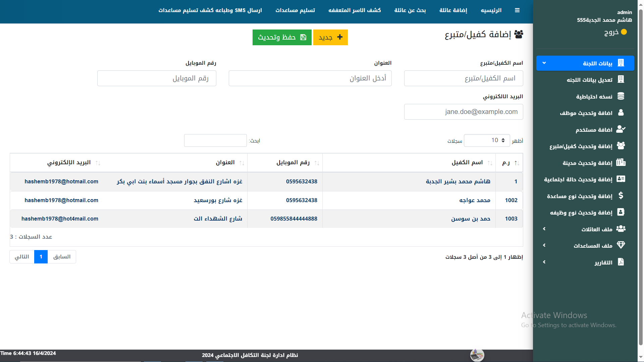This screenshot has width=644, height=362.
Task: Switch to تسليم مساعدات menu item
Action: tap(295, 10)
